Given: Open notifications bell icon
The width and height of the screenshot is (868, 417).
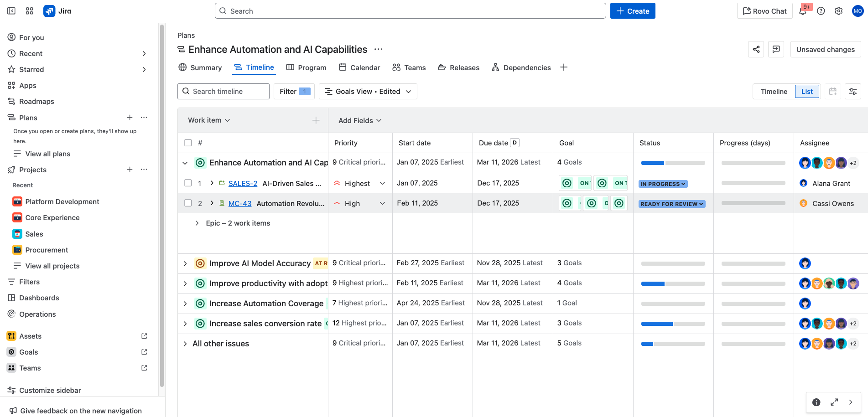Looking at the screenshot, I should coord(803,11).
